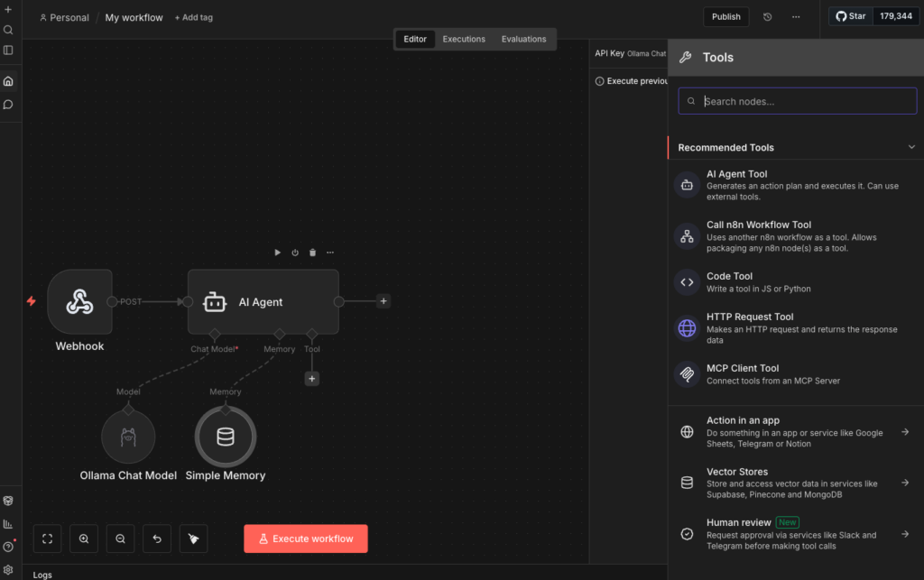924x580 pixels.
Task: Click the Execute workflow button
Action: click(x=306, y=539)
